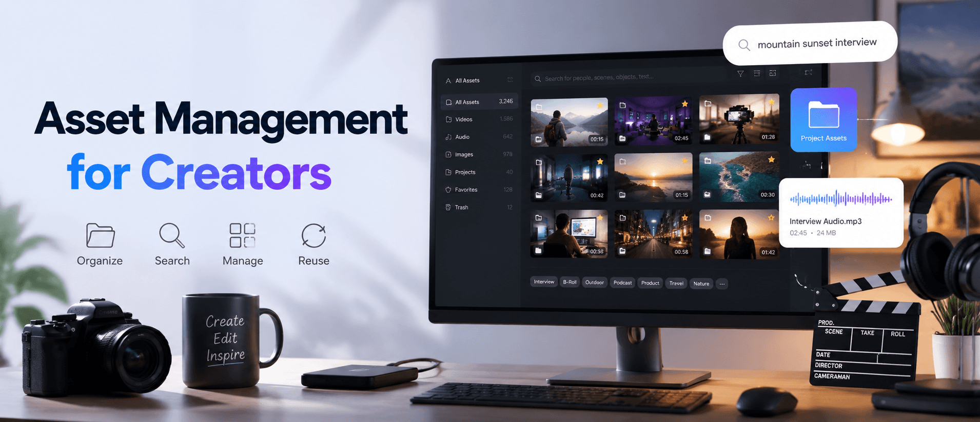Viewport: 980px width, 422px height.
Task: Expand more tags with the ellipsis chip
Action: click(722, 284)
